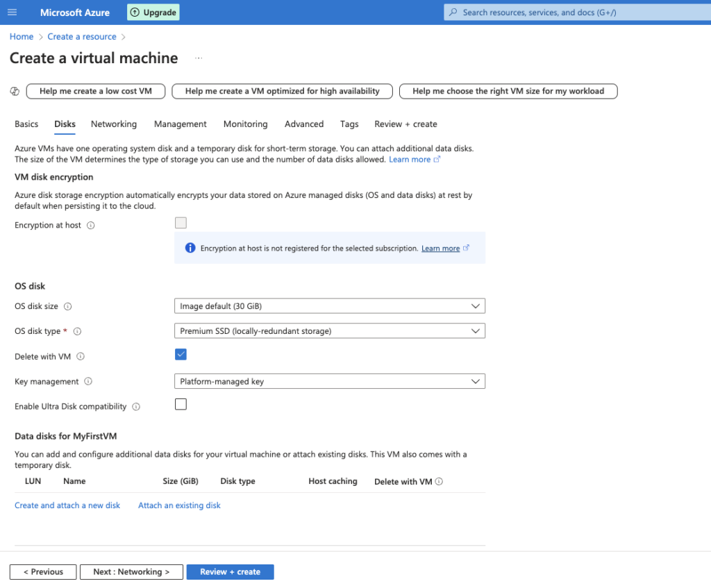Click the Upgrade button
The height and width of the screenshot is (588, 711).
[153, 12]
